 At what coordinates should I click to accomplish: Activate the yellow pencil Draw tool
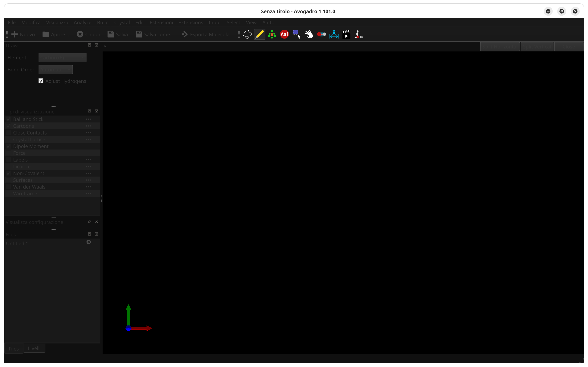259,34
